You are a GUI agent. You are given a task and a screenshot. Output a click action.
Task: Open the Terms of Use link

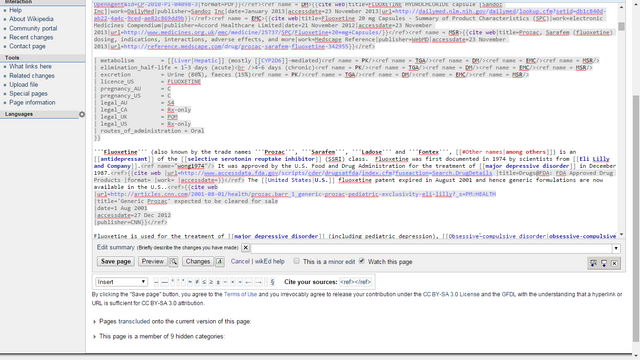click(x=240, y=294)
